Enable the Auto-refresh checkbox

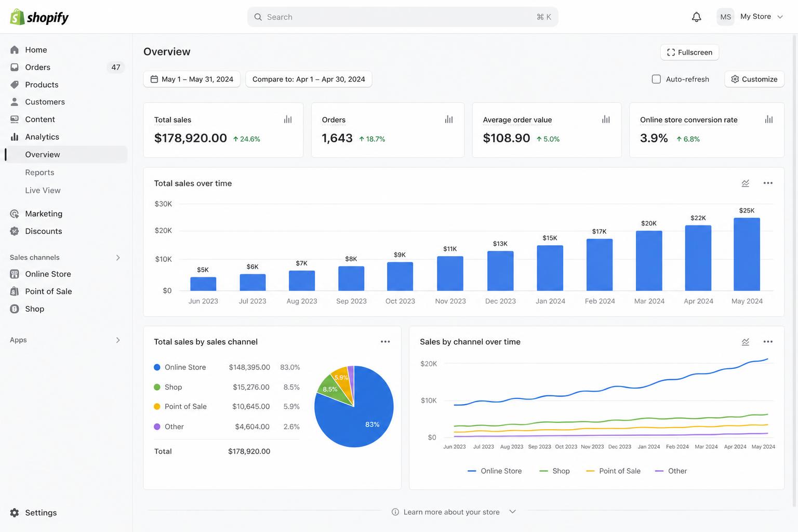click(x=656, y=79)
